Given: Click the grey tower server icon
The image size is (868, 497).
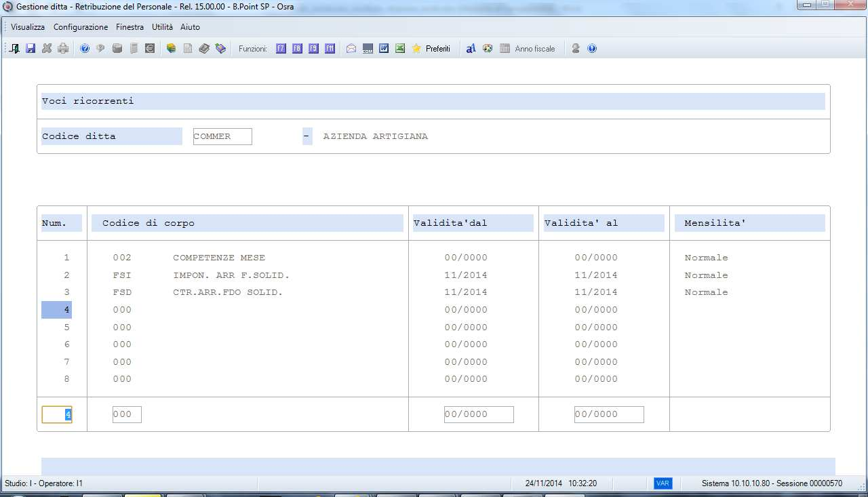Looking at the screenshot, I should click(x=134, y=49).
